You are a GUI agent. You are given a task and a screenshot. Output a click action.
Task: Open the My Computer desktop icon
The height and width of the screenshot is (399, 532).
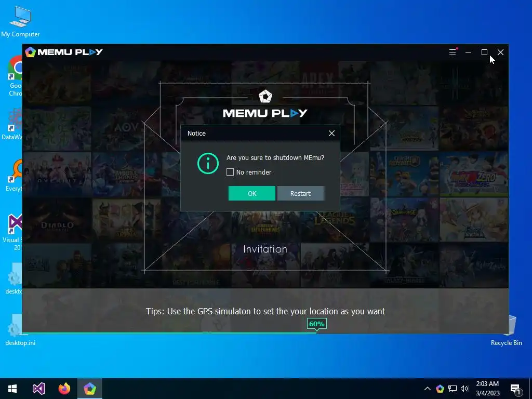[x=20, y=22]
